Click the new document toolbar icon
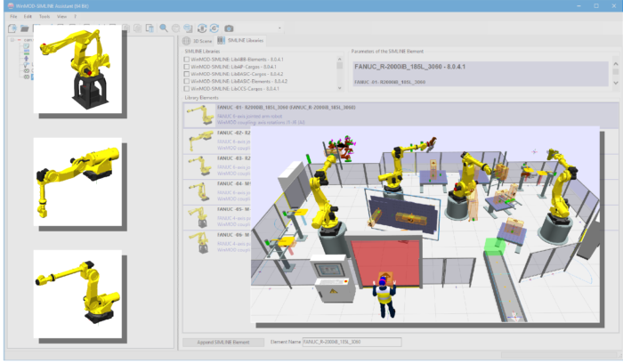Image resolution: width=623 pixels, height=364 pixels. pyautogui.click(x=12, y=28)
